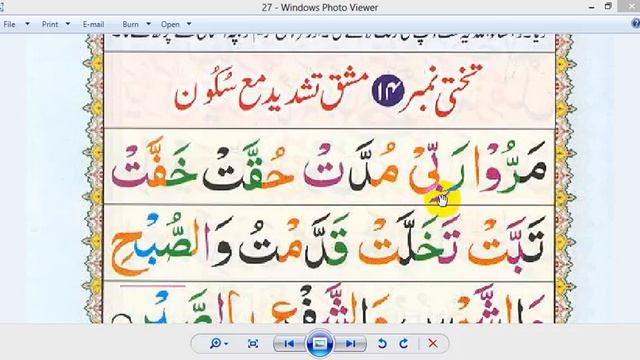This screenshot has width=640, height=360.
Task: Click the E-mail button
Action: click(x=93, y=24)
